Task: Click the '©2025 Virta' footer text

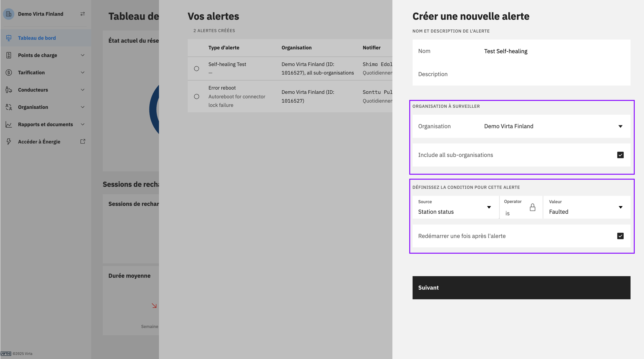Action: coord(22,353)
